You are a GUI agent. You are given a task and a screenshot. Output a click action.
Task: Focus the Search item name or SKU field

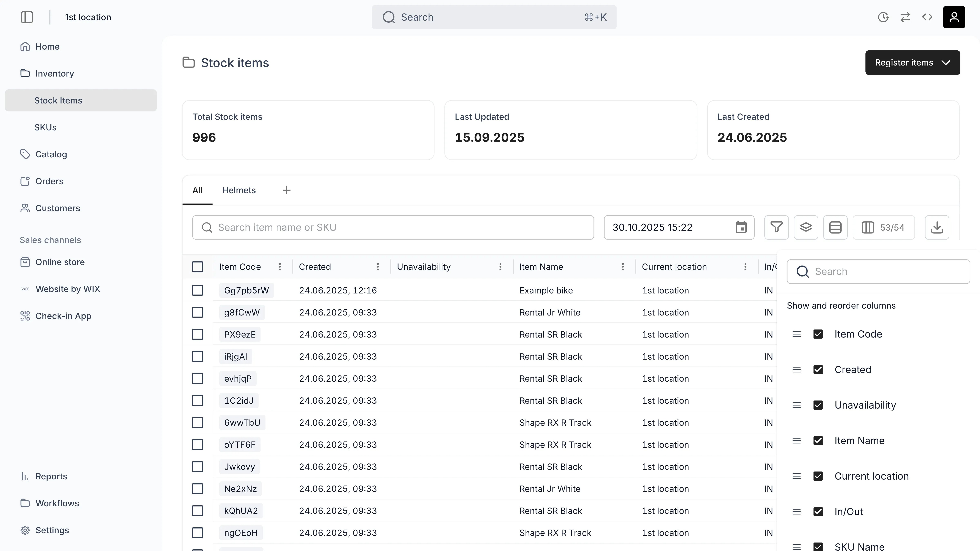(393, 227)
